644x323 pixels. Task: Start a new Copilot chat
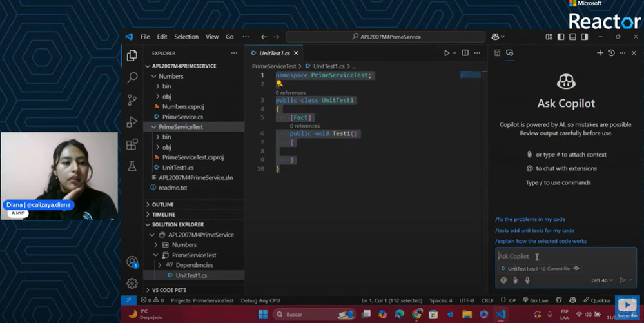point(600,53)
